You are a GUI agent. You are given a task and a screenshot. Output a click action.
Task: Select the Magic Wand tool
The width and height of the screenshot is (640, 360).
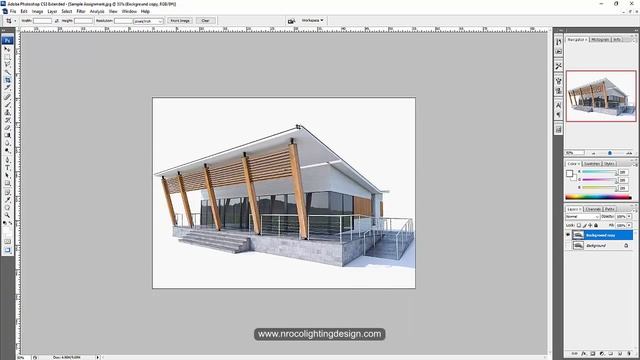coord(7,72)
